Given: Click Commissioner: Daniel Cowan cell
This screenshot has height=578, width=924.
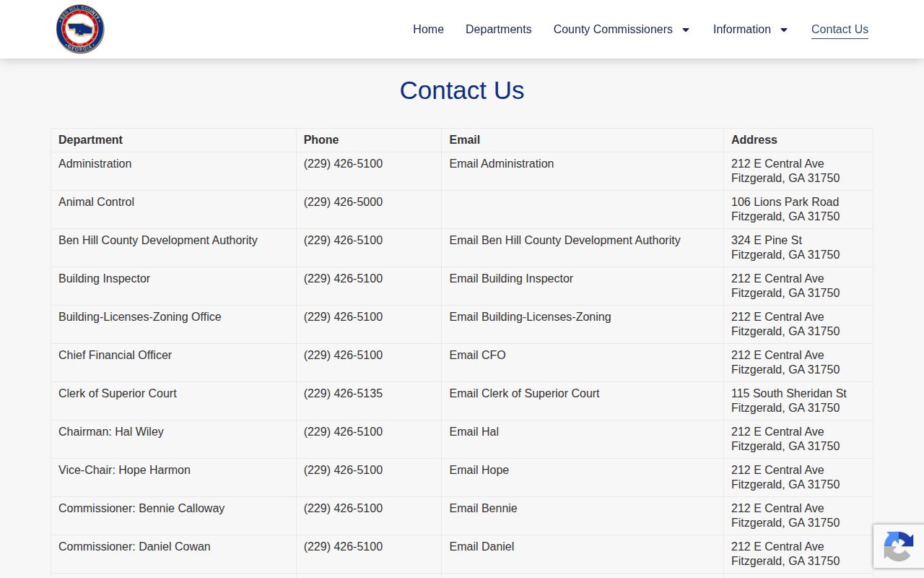Looking at the screenshot, I should (173, 554).
